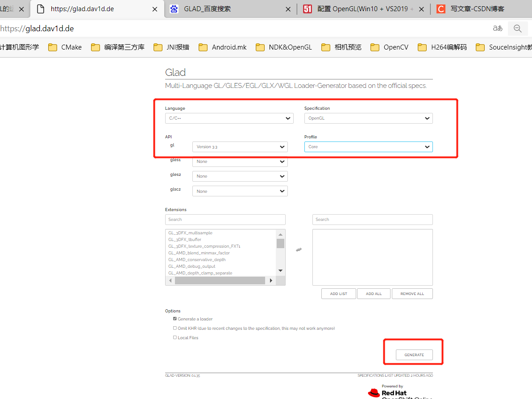This screenshot has height=399, width=532.
Task: Open the gles1 version dropdown
Action: [x=240, y=162]
